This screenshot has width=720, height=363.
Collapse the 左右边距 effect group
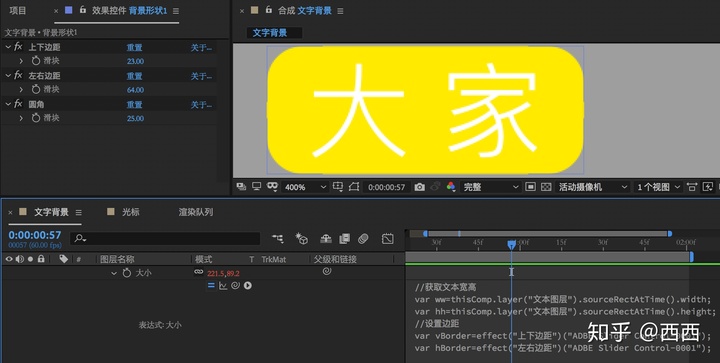(8, 75)
